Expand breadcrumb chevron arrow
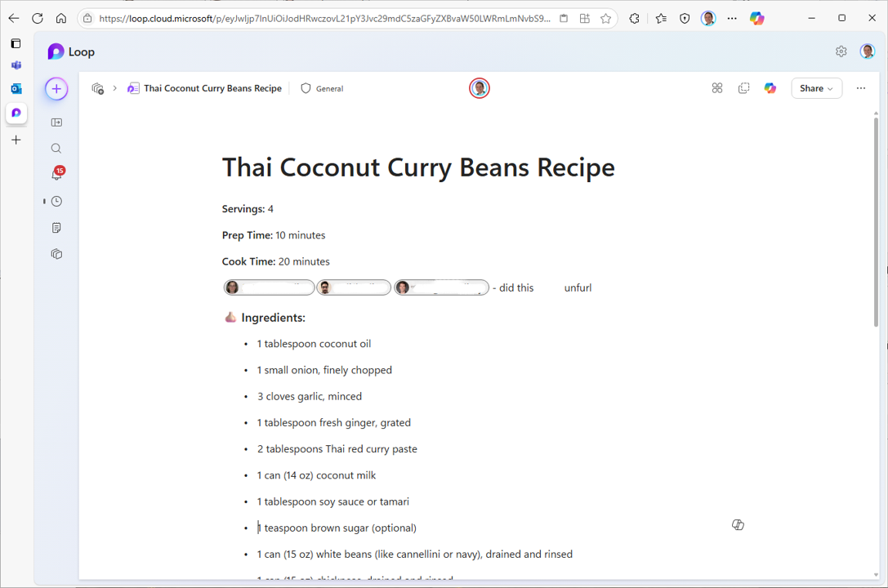This screenshot has height=588, width=888. 115,88
